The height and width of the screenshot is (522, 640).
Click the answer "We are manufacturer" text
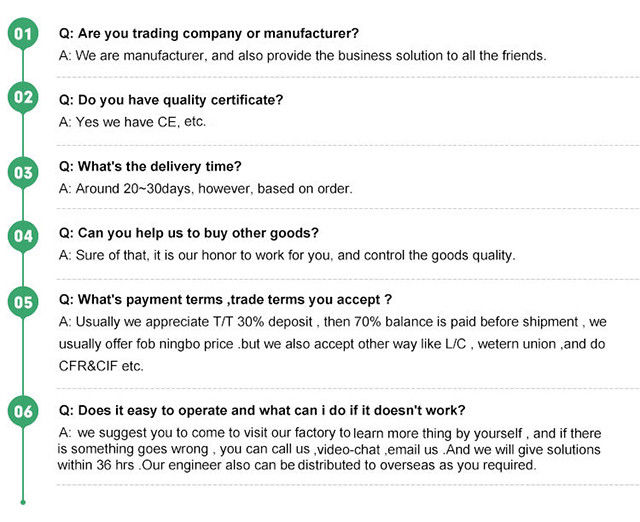click(302, 56)
